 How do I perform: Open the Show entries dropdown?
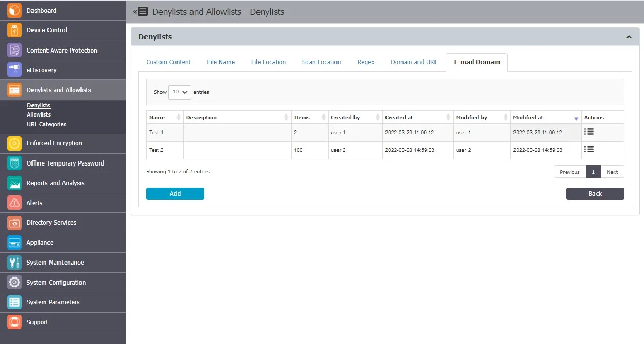coord(180,92)
